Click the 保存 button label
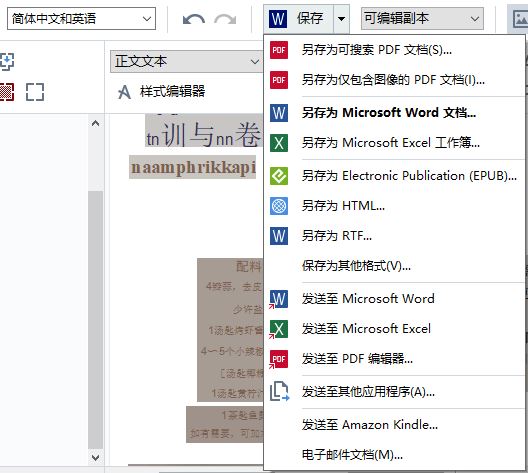This screenshot has width=528, height=473. 310,19
